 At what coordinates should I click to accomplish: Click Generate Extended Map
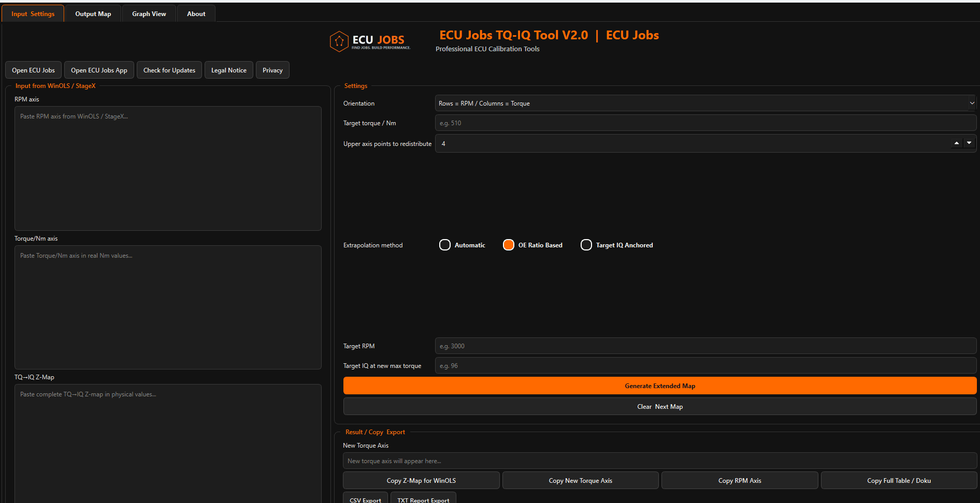tap(660, 386)
